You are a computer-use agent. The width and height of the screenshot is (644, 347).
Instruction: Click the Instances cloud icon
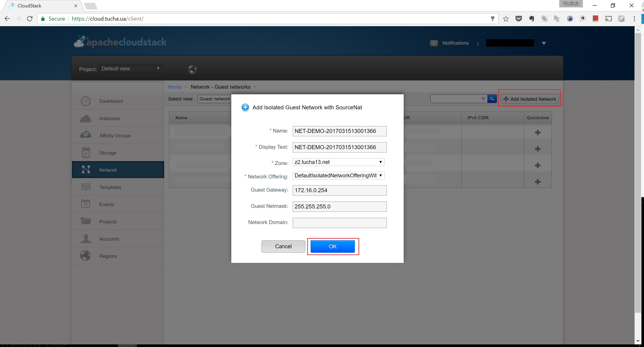[86, 118]
